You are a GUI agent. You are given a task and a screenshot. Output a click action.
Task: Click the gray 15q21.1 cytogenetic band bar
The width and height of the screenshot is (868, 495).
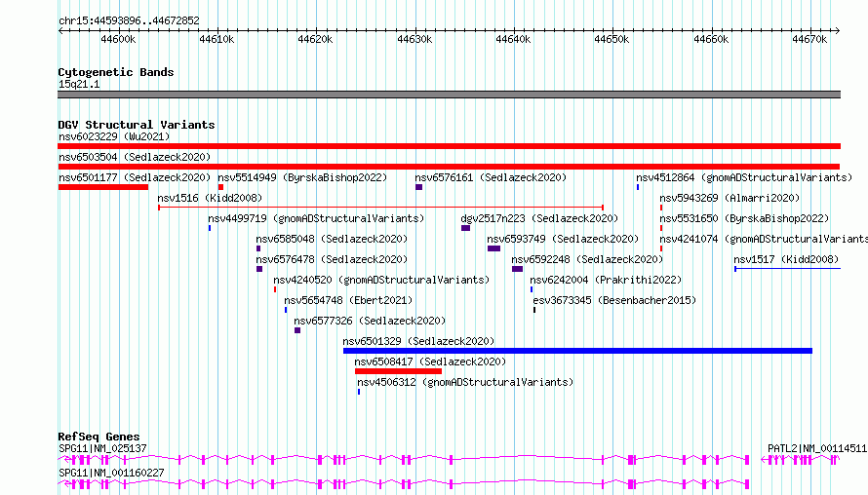coord(449,95)
